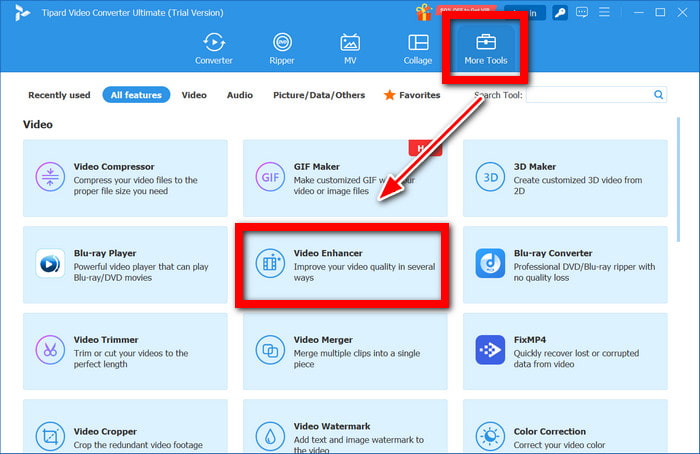Open the MV section
Image resolution: width=700 pixels, height=454 pixels.
coord(350,48)
